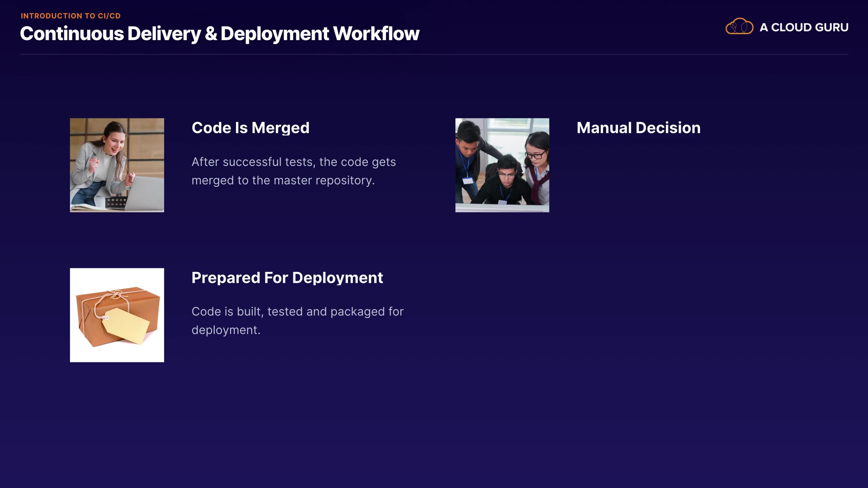Click the yellow tag on the parcel
Viewport: 868px width, 488px height.
coord(126,325)
